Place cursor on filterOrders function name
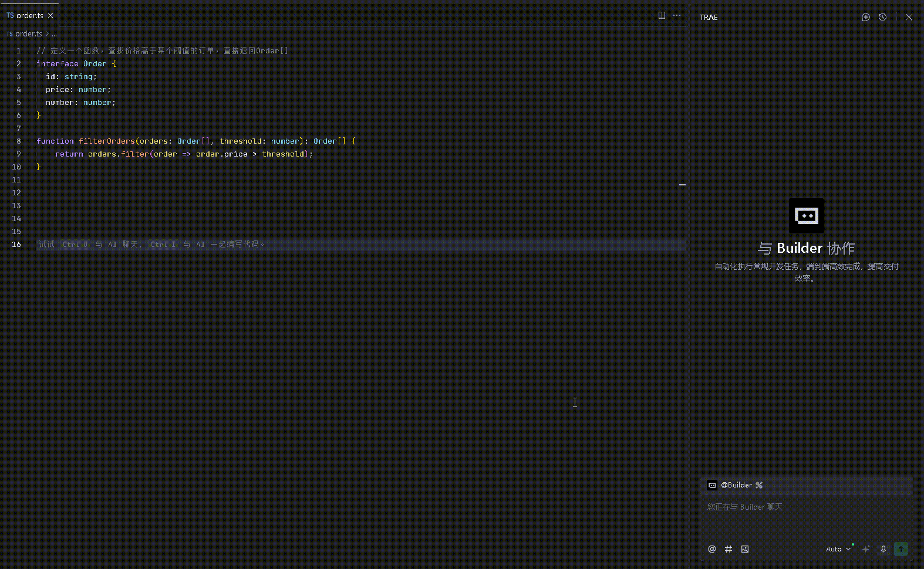The image size is (924, 569). coord(107,141)
